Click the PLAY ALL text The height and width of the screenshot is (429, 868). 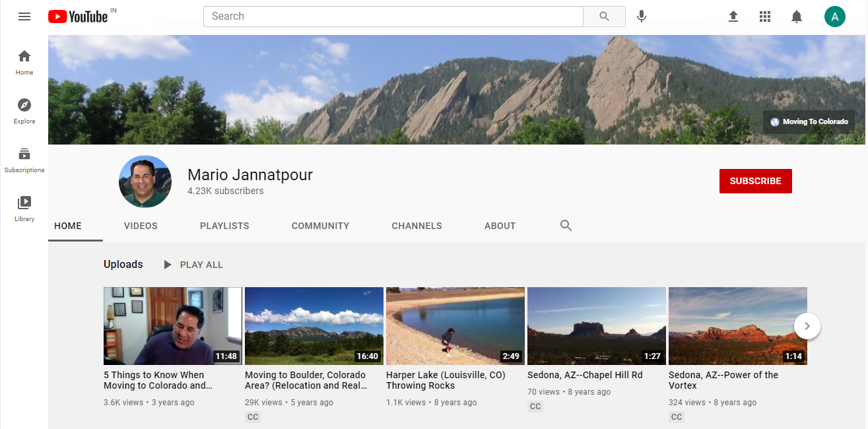pos(201,265)
